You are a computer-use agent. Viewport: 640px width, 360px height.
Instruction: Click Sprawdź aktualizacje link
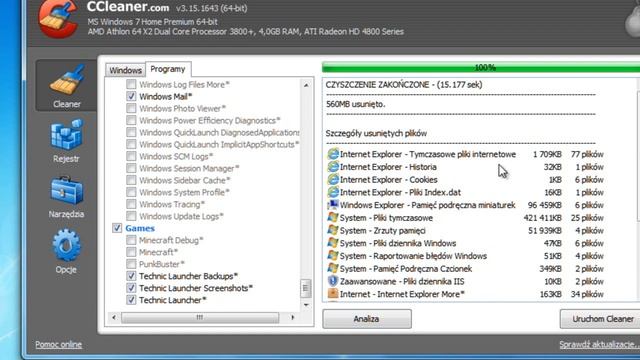tap(599, 344)
